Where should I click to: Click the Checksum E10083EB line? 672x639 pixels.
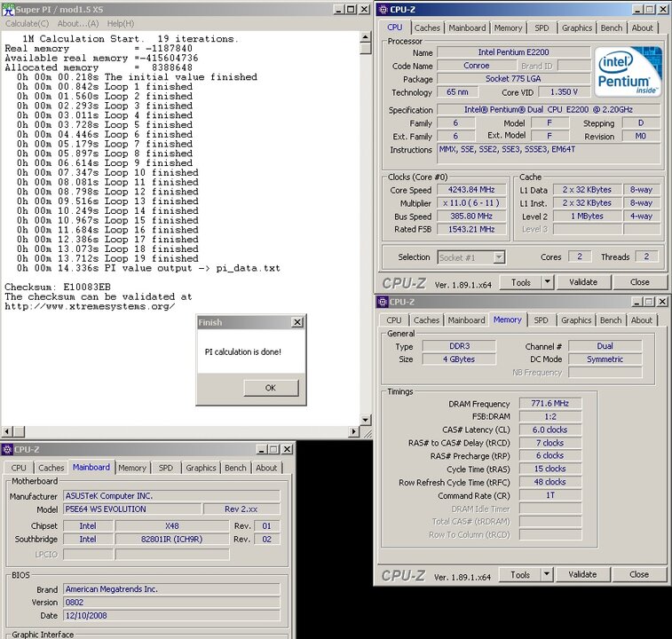(58, 288)
